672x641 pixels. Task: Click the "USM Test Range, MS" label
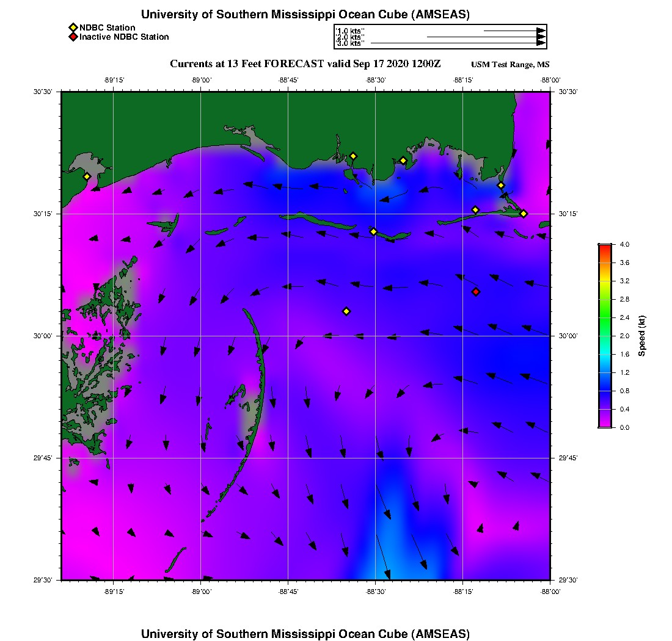click(x=510, y=65)
